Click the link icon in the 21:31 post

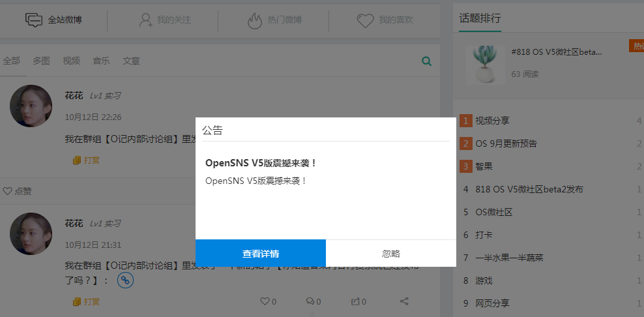click(x=125, y=280)
